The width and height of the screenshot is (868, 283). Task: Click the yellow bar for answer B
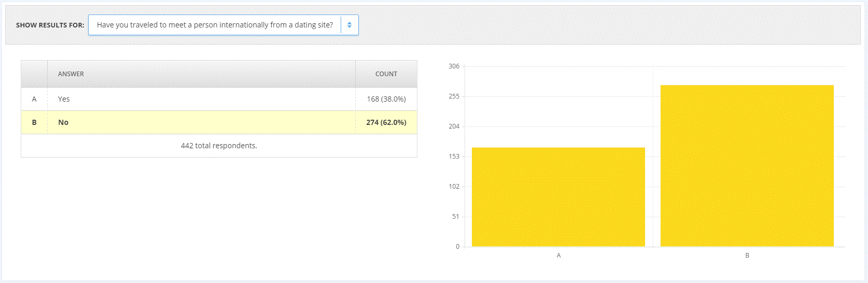(747, 166)
